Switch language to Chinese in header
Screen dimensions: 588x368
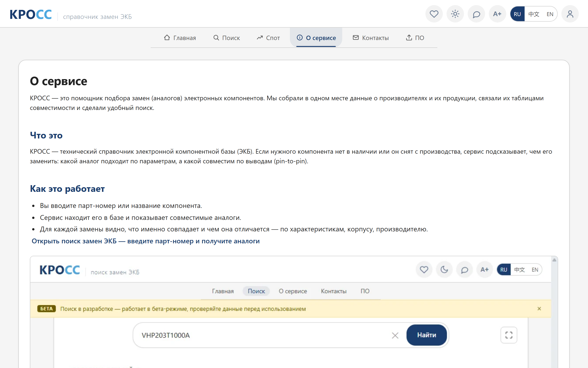(534, 14)
